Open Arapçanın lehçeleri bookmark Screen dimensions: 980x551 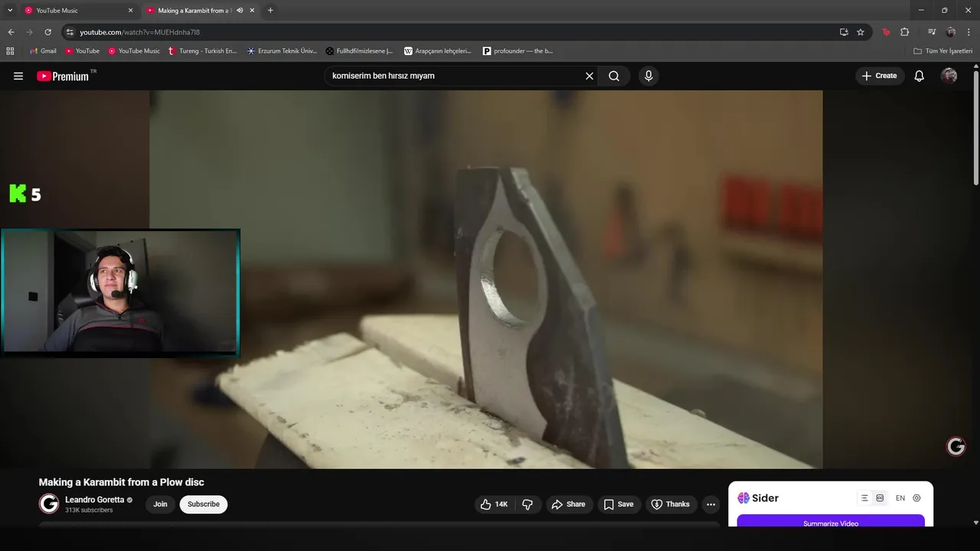point(438,51)
